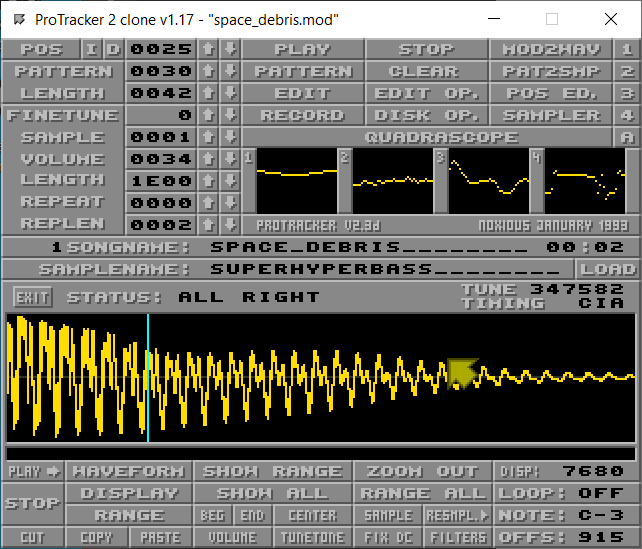Click the QUADRASCOPE title bar
The image size is (642, 549).
427,137
